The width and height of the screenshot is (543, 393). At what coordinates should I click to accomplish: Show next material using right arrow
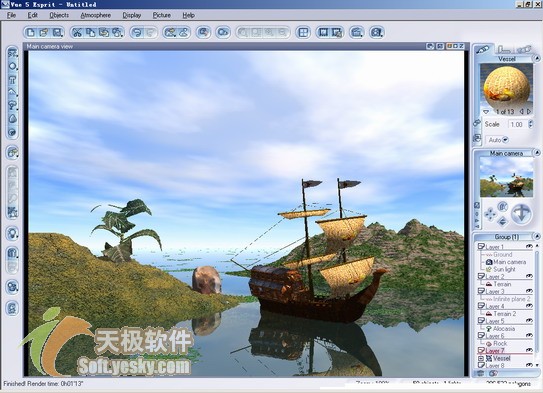point(529,111)
